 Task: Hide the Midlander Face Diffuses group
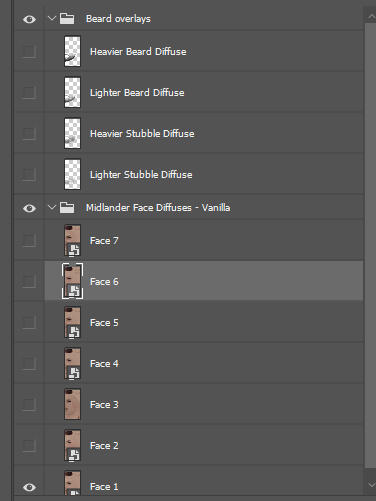click(29, 208)
